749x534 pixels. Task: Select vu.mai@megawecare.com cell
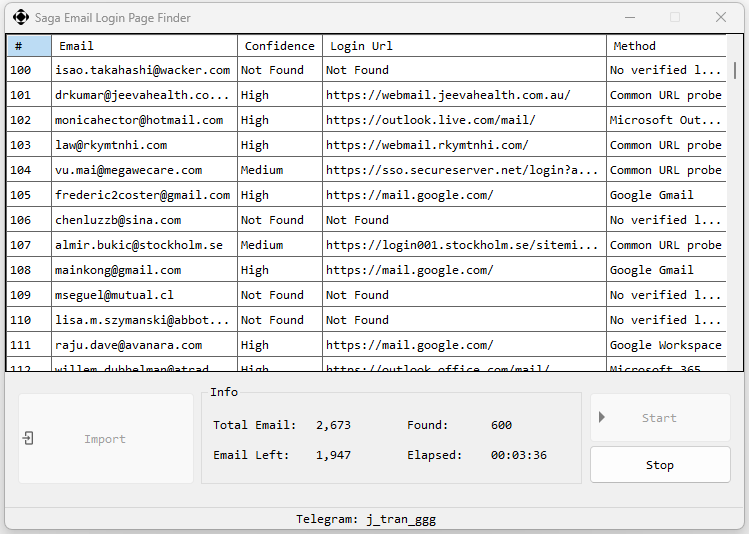[x=144, y=170]
